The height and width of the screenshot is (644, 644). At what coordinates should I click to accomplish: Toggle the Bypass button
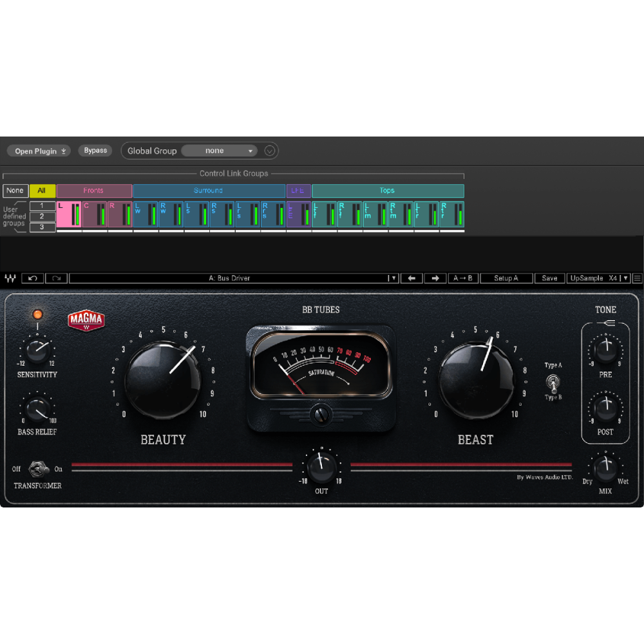tap(95, 151)
